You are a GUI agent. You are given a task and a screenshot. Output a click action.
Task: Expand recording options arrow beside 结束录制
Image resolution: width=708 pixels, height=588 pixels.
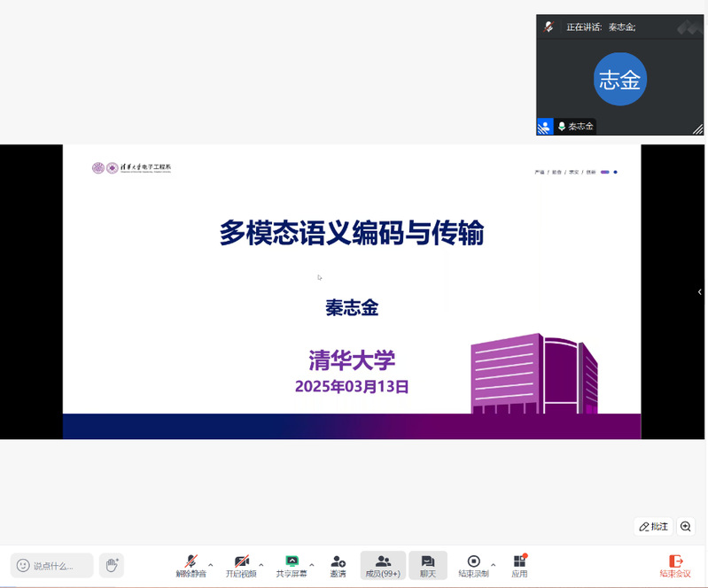click(494, 565)
